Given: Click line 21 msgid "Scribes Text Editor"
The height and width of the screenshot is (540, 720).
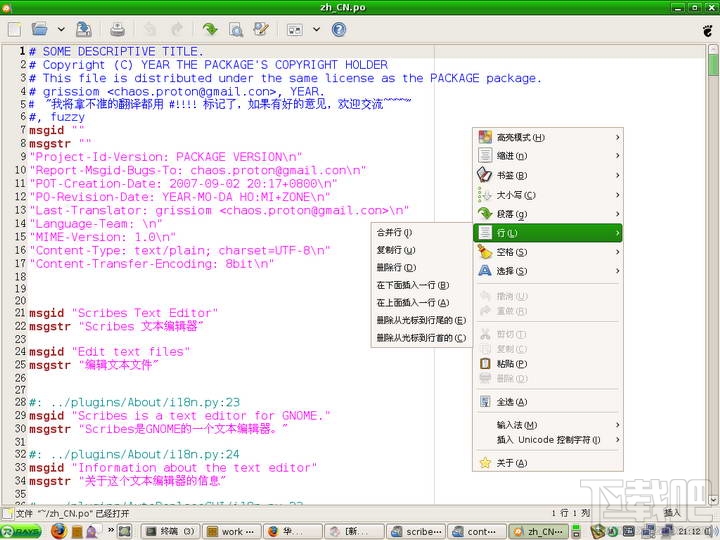Looking at the screenshot, I should coord(124,313).
